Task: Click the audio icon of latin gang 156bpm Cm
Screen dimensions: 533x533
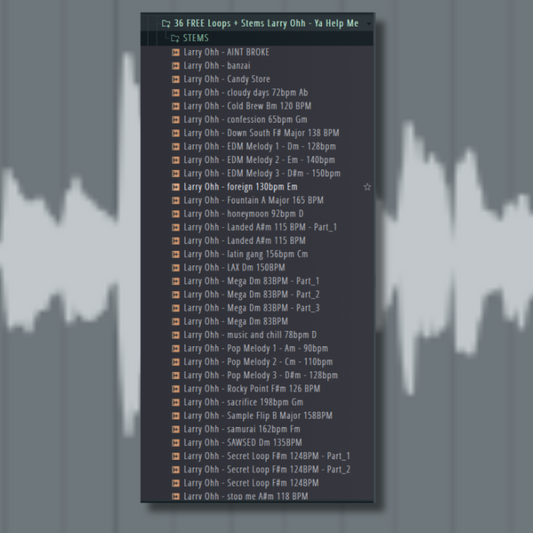Action: (x=175, y=254)
